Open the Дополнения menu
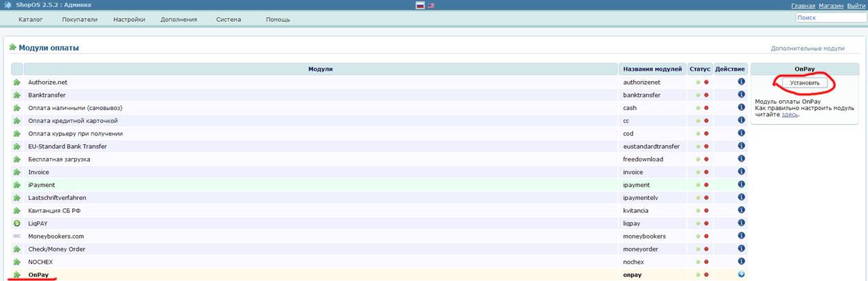 click(x=179, y=19)
